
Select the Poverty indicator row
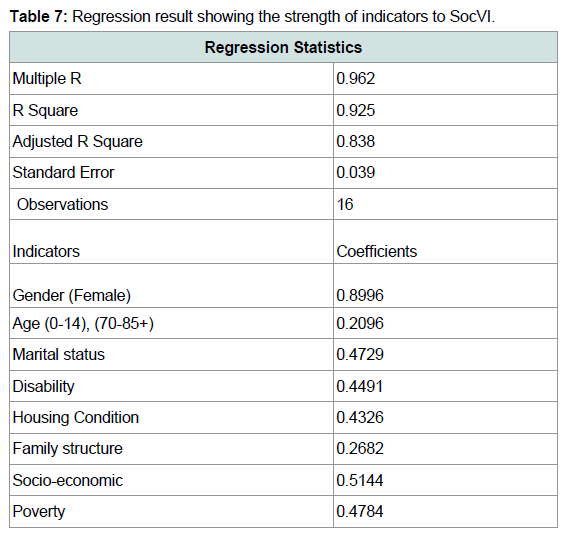(283, 511)
